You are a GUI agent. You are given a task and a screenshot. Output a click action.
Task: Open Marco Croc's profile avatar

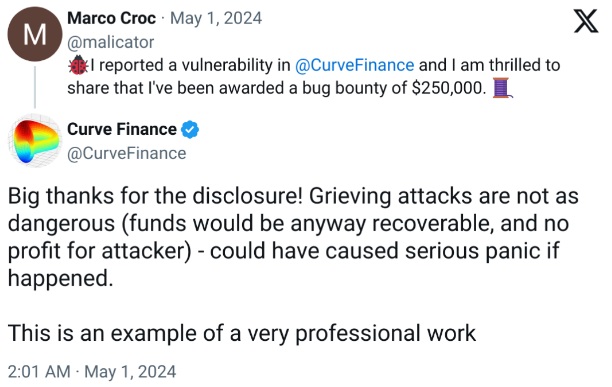click(35, 34)
